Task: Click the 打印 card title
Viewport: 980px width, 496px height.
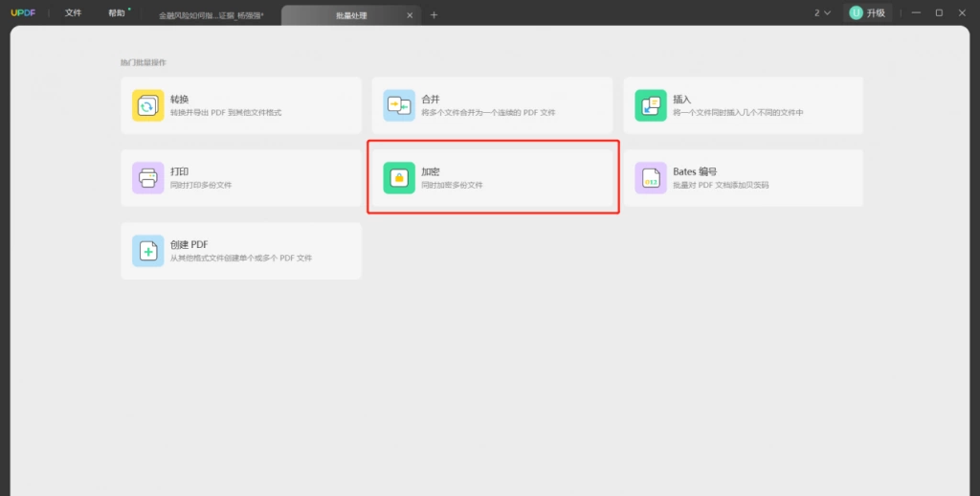Action: pyautogui.click(x=179, y=172)
